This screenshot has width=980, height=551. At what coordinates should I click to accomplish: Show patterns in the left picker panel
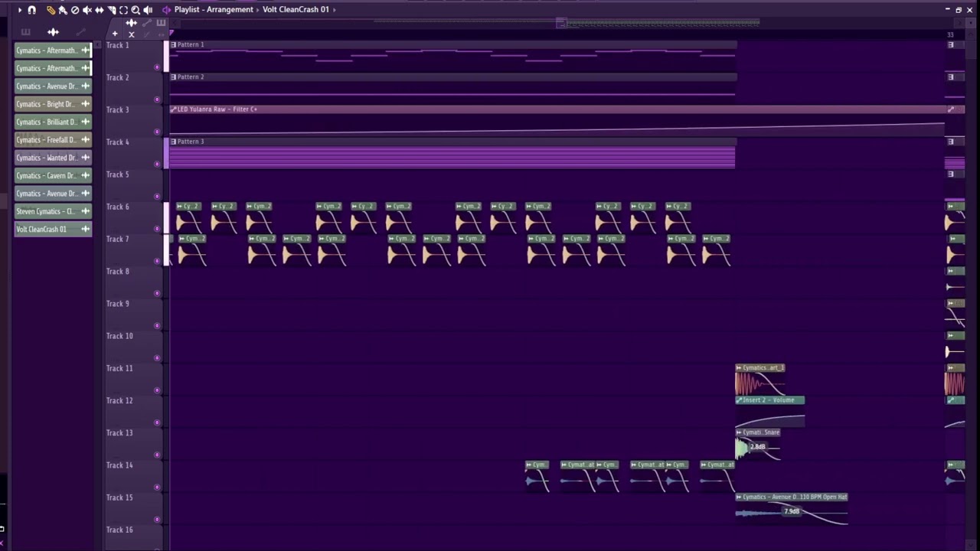(x=26, y=32)
